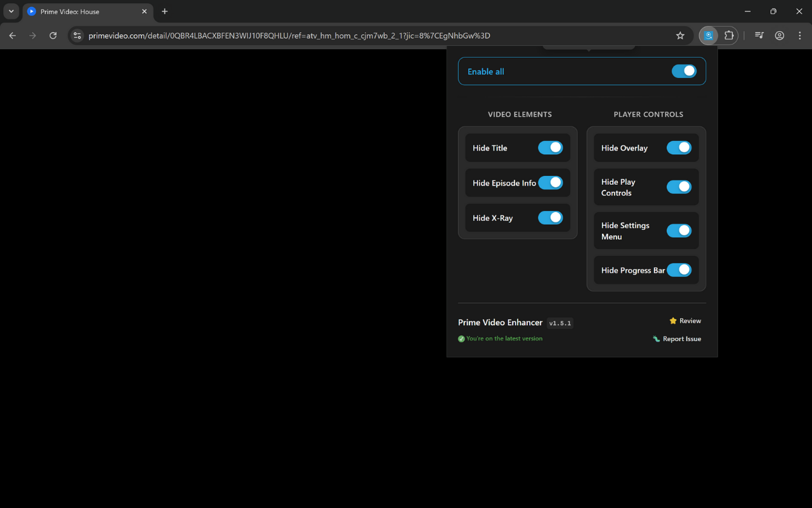This screenshot has width=812, height=508.
Task: Open the Chrome three-dot menu
Action: [x=800, y=36]
